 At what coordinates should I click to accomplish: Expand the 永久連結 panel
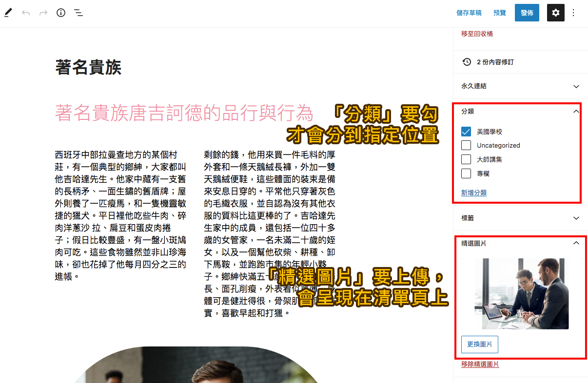pyautogui.click(x=576, y=86)
